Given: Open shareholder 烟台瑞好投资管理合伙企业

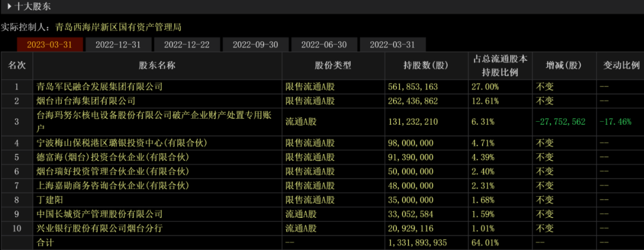Looking at the screenshot, I should point(113,171).
